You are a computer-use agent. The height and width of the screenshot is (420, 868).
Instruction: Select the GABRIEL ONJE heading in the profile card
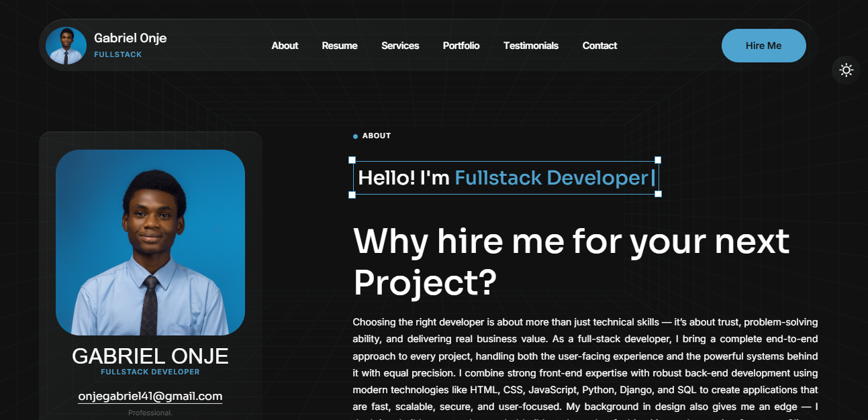point(150,356)
